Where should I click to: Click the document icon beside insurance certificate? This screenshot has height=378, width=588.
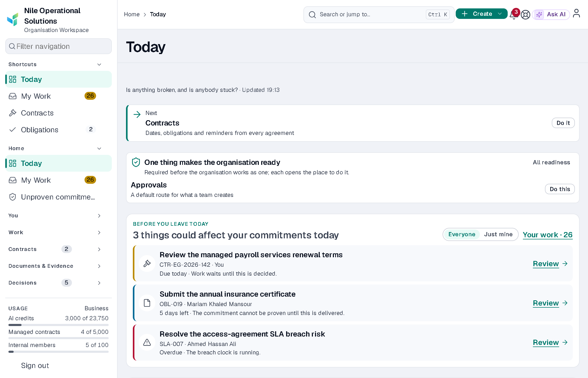(147, 303)
